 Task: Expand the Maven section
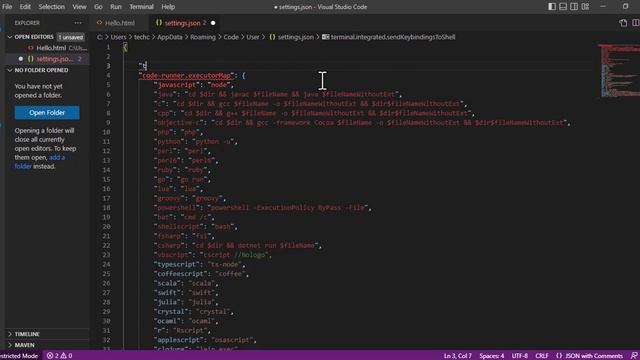click(24, 345)
